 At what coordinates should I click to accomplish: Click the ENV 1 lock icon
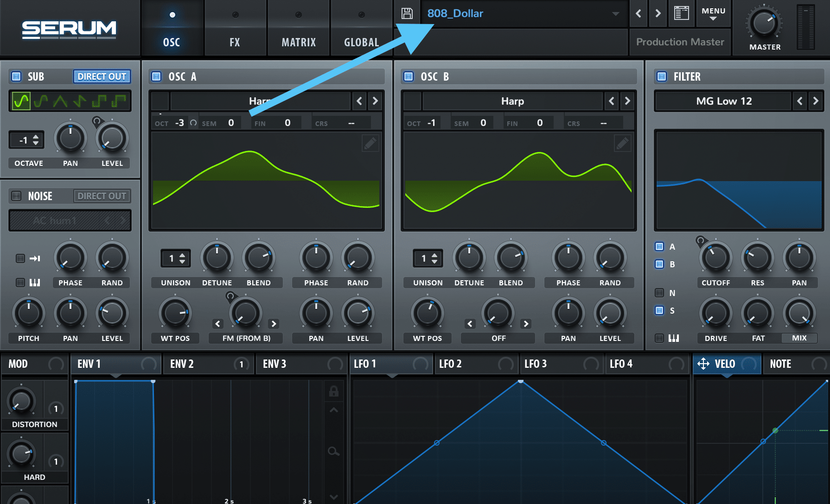point(333,391)
